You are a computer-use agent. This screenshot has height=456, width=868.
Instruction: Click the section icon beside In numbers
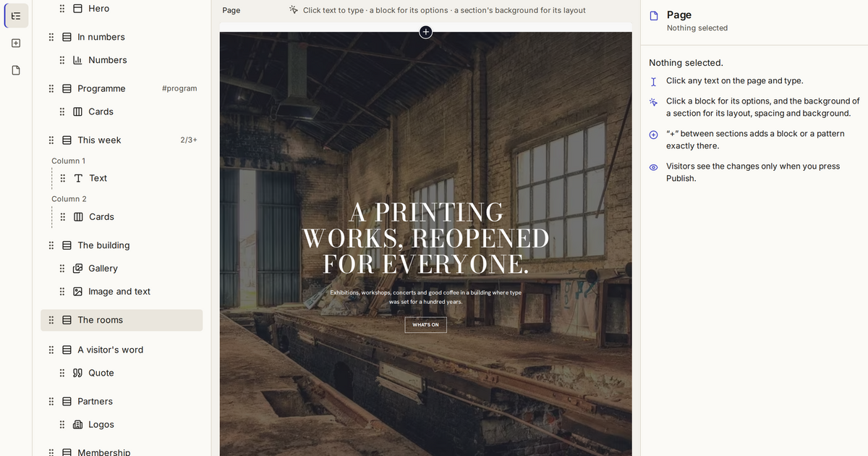pos(67,37)
